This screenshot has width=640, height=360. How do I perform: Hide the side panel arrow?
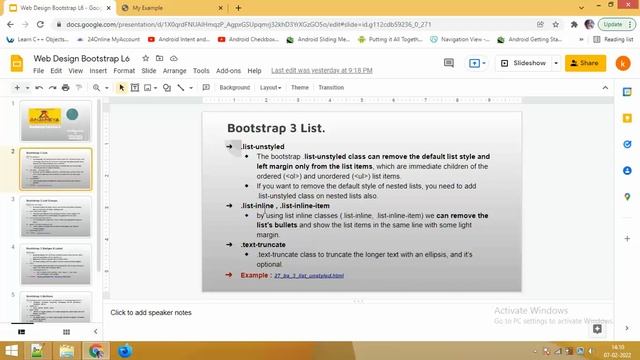627,328
